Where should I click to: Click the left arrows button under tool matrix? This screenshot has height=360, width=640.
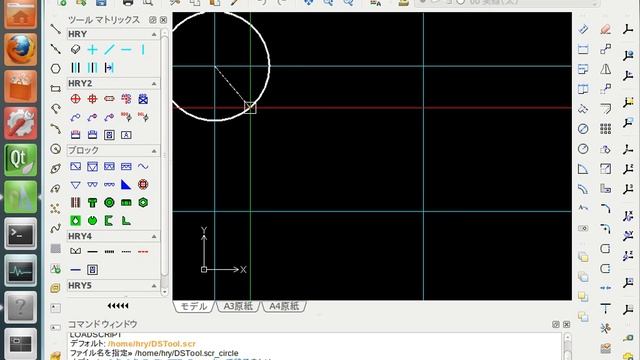[118, 305]
